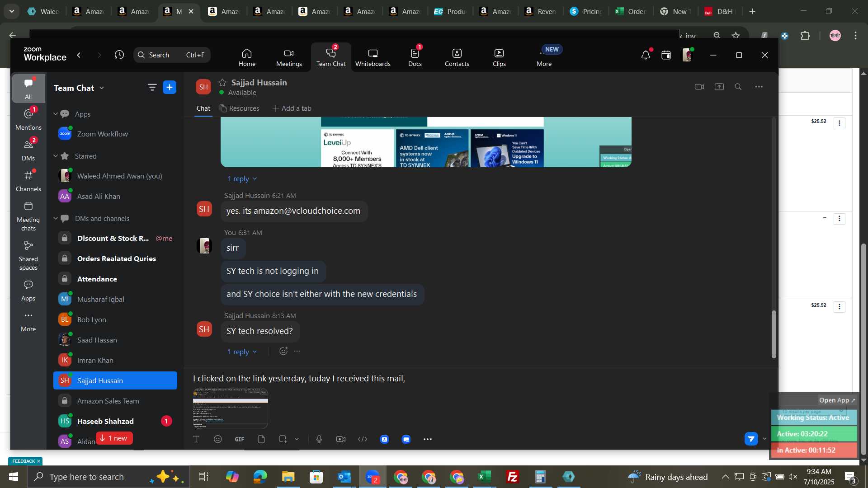Open the Attendance channel
This screenshot has height=488, width=868.
[x=115, y=279]
